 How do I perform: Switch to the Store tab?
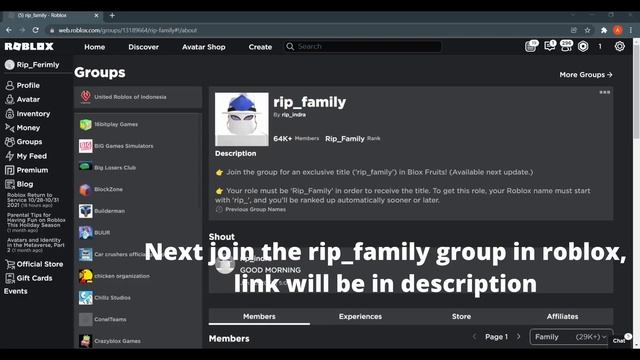461,316
